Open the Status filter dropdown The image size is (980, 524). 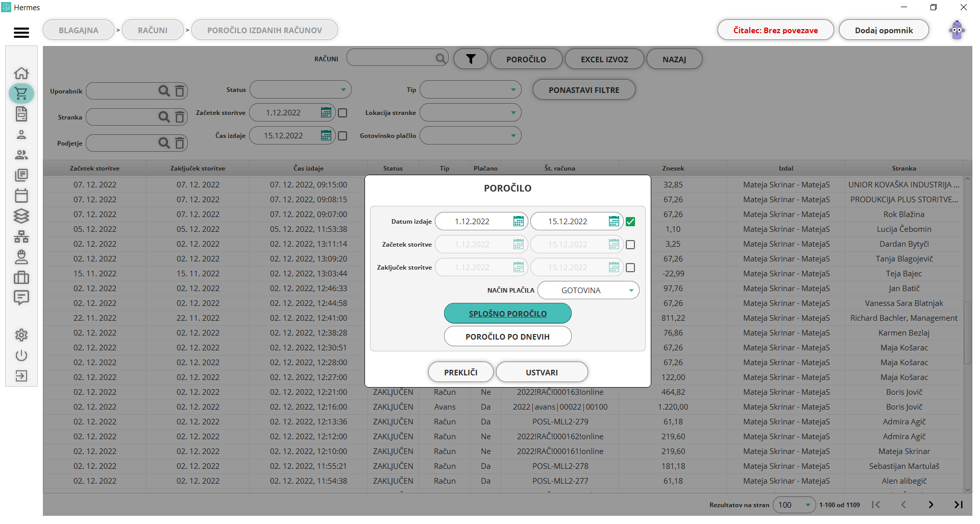click(x=301, y=89)
